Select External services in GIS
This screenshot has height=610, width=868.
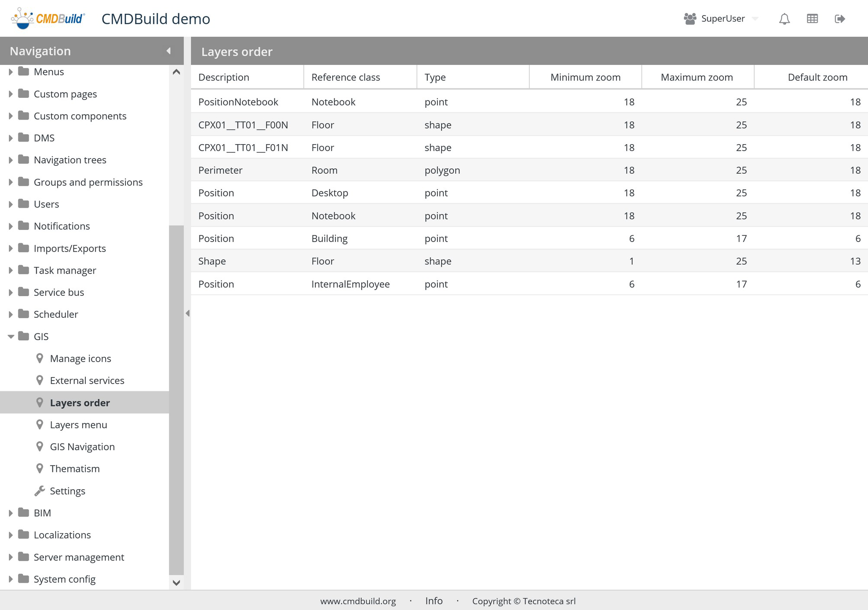(87, 381)
